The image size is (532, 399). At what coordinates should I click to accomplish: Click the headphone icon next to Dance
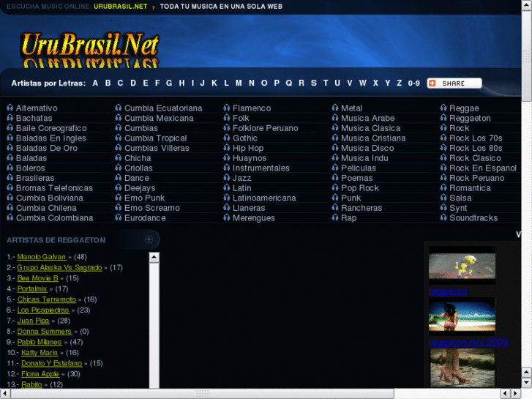point(118,177)
